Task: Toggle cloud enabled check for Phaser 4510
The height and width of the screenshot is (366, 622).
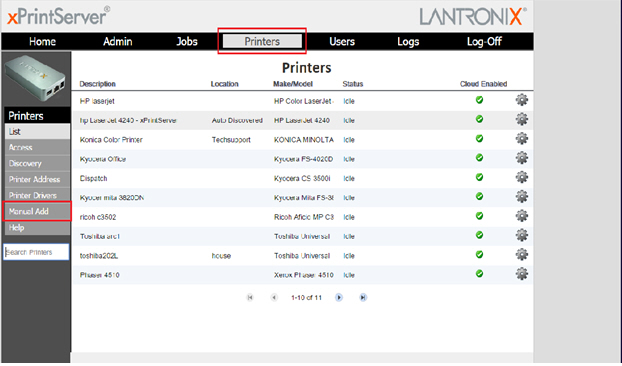Action: pyautogui.click(x=480, y=274)
